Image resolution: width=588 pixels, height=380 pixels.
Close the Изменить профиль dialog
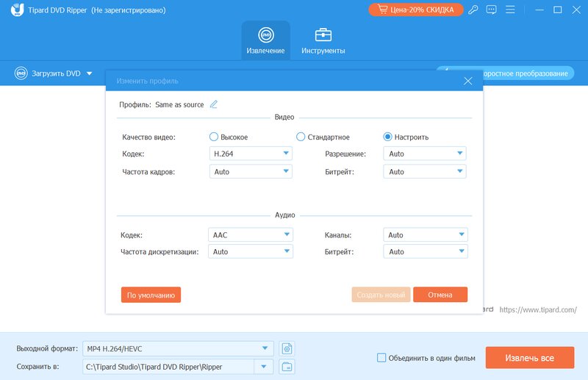click(x=467, y=81)
